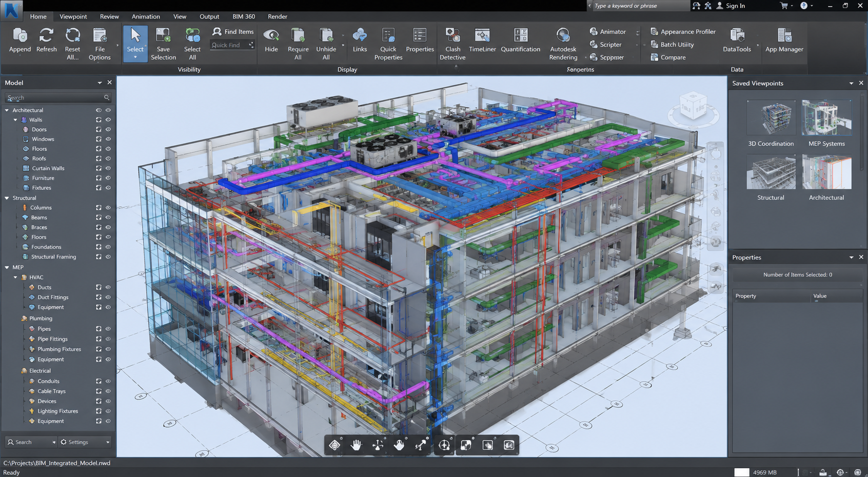Open the 3D Coordination saved viewpoint
Image resolution: width=868 pixels, height=477 pixels.
771,118
